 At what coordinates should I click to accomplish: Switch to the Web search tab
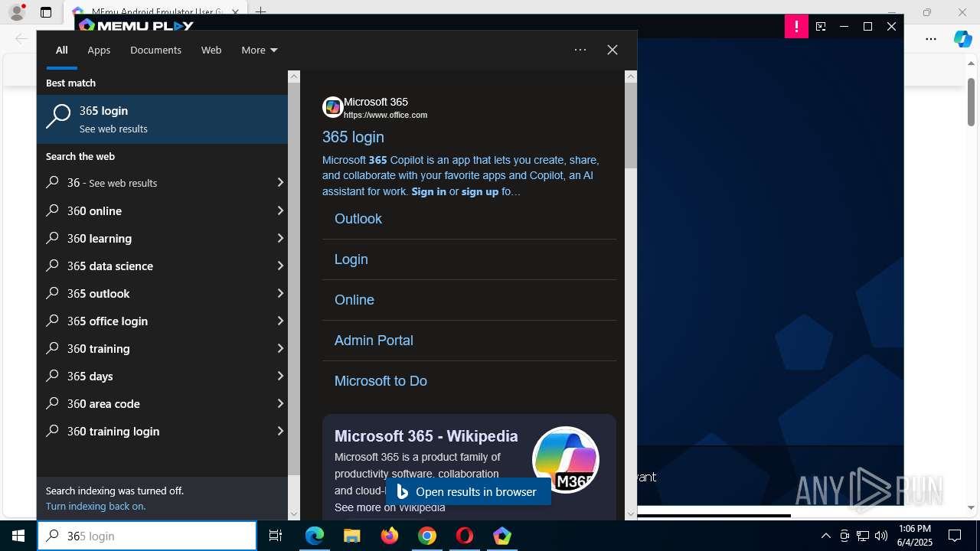pos(211,50)
